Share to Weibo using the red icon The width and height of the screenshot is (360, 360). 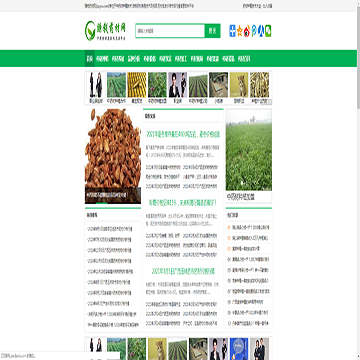click(x=247, y=31)
